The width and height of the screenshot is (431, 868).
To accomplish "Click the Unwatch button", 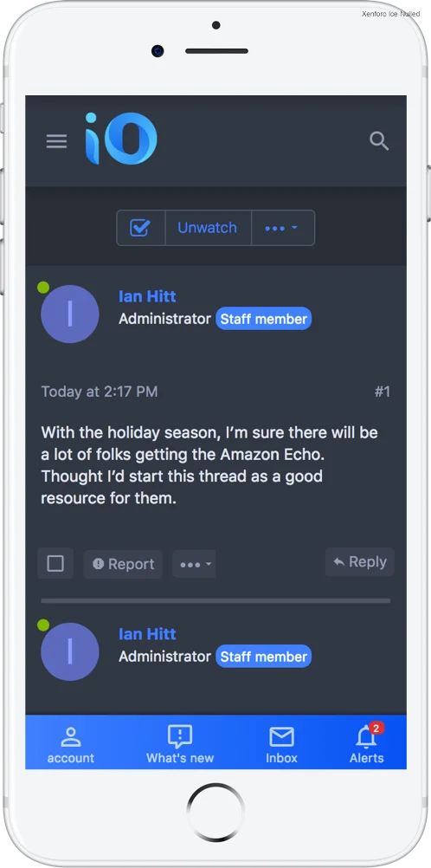I will [x=208, y=228].
